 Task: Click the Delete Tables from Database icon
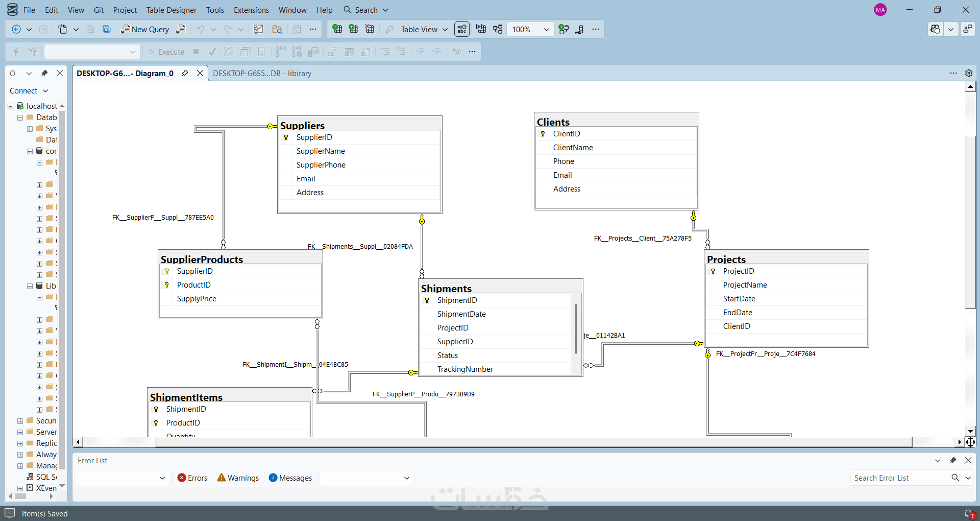click(x=370, y=29)
